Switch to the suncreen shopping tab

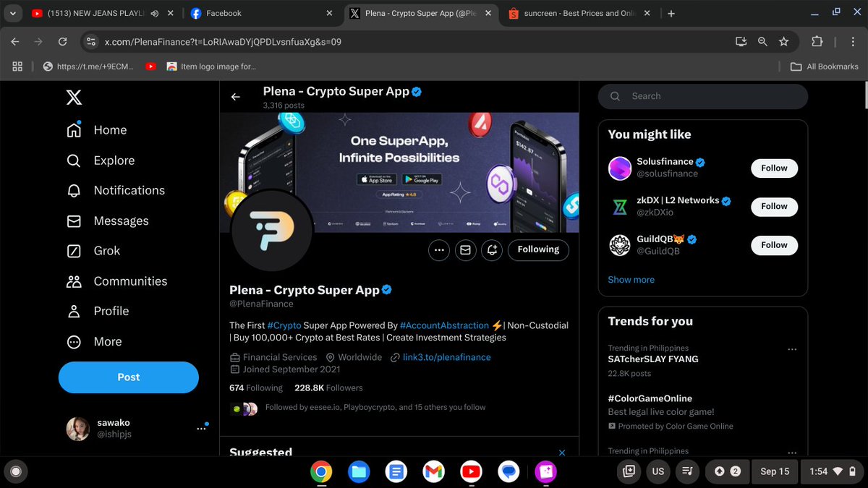tap(579, 13)
